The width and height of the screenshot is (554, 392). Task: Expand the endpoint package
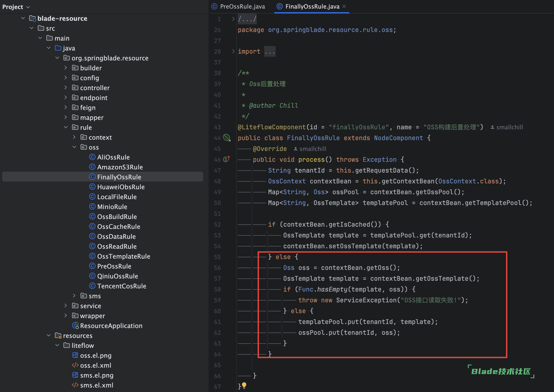pyautogui.click(x=66, y=97)
